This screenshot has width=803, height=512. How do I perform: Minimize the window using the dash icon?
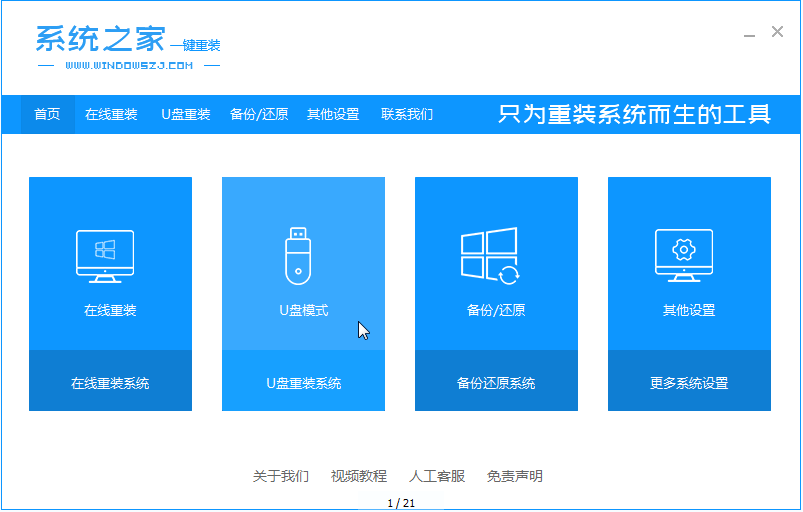750,33
